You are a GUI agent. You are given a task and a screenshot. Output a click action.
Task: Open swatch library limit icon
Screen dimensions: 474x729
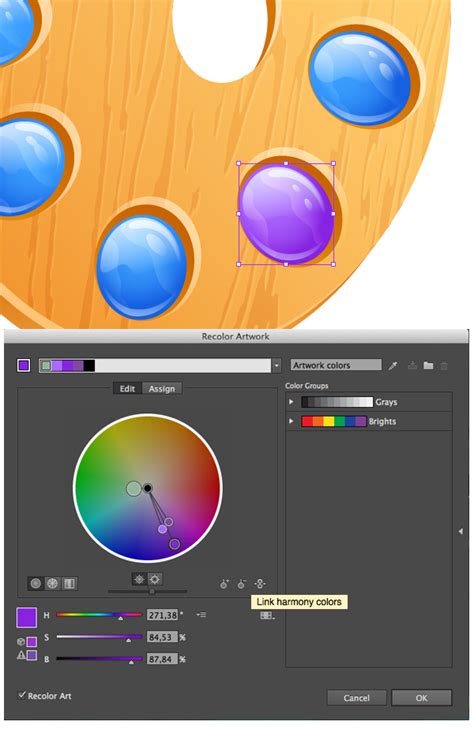267,616
